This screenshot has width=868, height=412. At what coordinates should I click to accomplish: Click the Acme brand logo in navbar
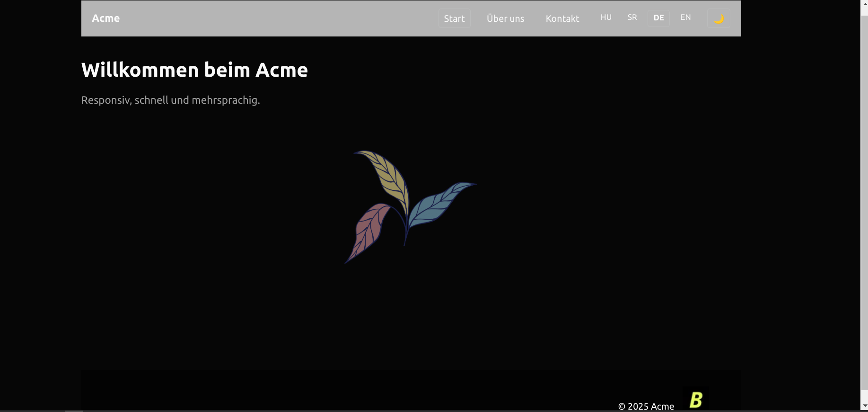click(105, 18)
